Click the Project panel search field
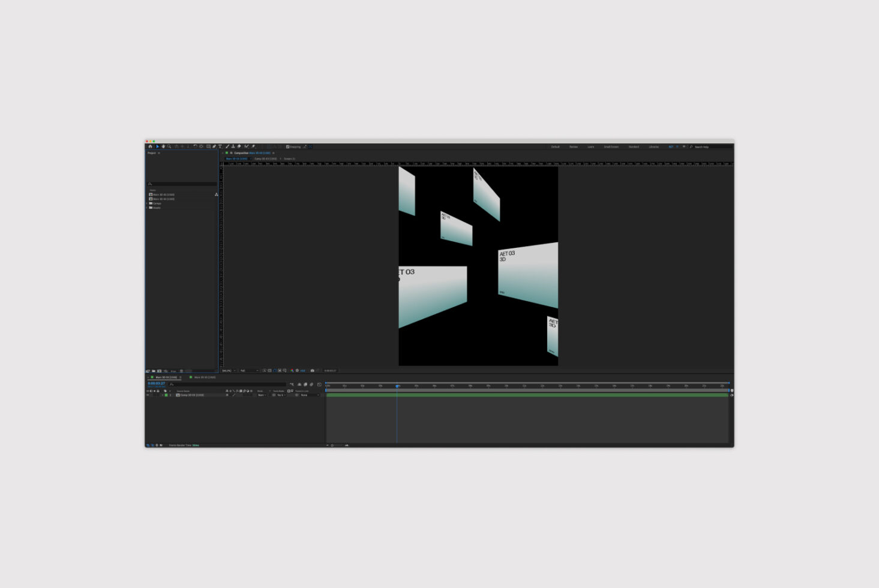Viewport: 879px width, 588px height. coord(182,184)
